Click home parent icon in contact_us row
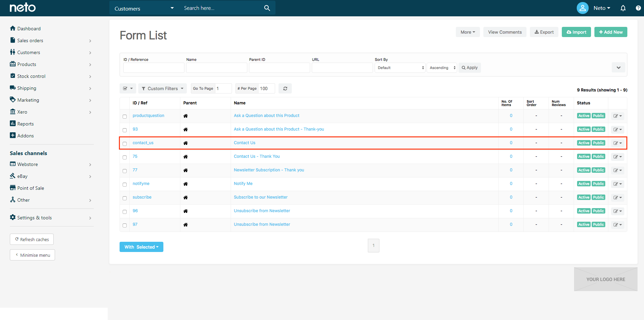This screenshot has width=644, height=320. (185, 143)
